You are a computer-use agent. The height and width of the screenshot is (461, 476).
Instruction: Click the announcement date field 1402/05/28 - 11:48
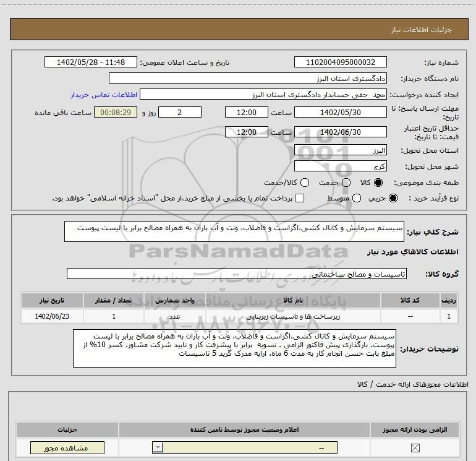tap(91, 62)
